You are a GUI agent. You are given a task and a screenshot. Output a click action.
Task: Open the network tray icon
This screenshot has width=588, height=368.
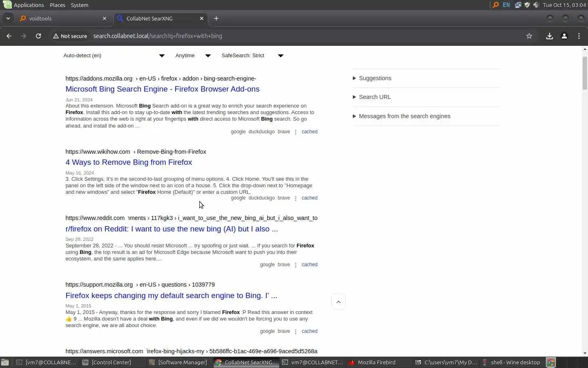coord(518,5)
